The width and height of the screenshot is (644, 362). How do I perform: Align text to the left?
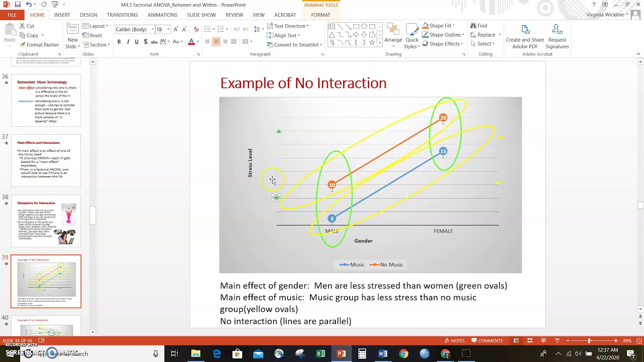click(207, 42)
